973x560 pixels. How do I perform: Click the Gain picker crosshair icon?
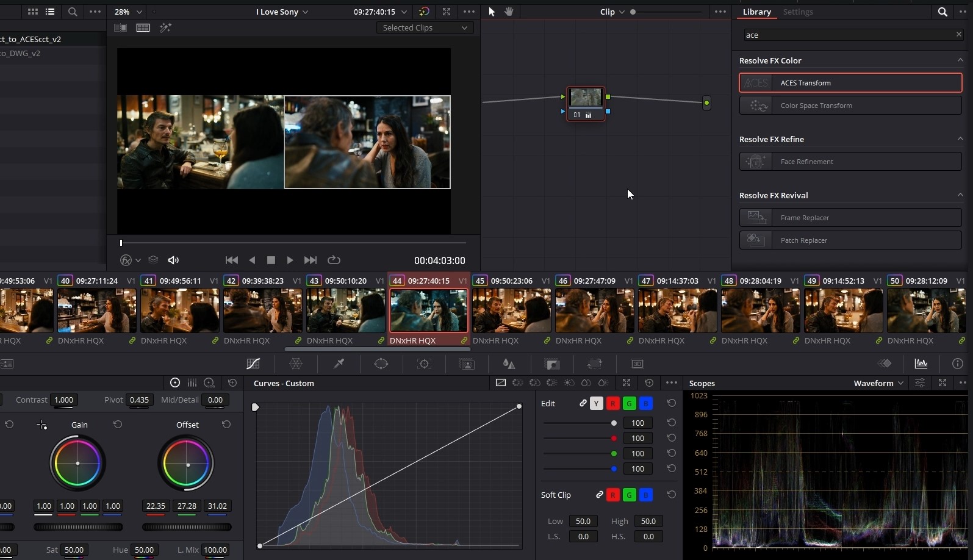click(x=41, y=425)
